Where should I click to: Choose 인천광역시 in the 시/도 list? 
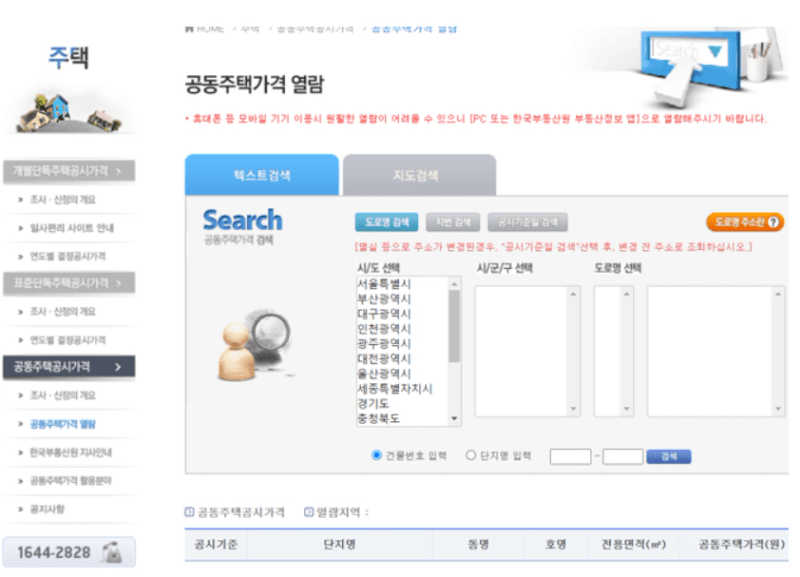pyautogui.click(x=384, y=329)
